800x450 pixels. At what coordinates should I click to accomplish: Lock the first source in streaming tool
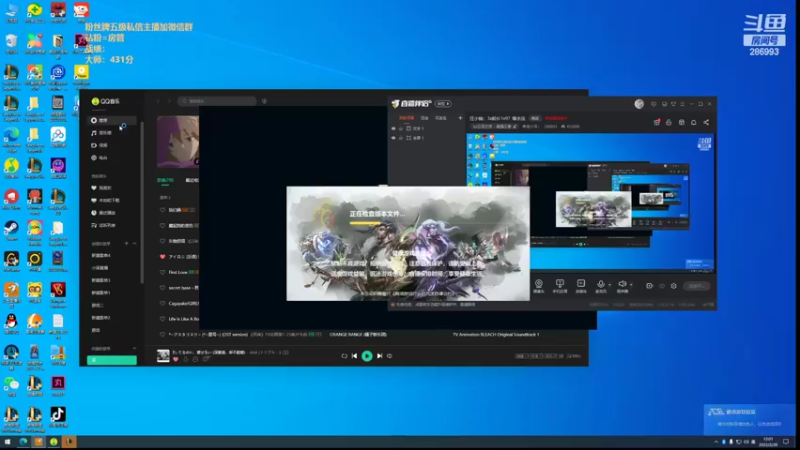tap(401, 129)
